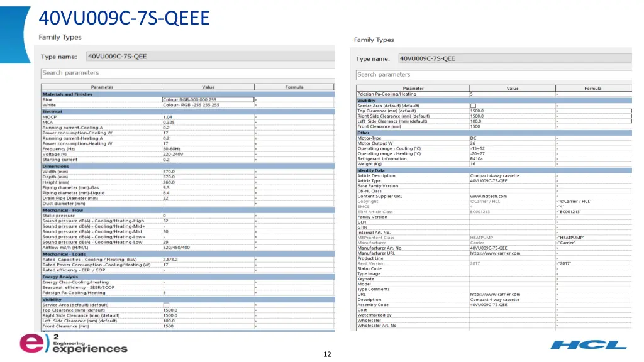
Task: Click Parameter column header in left panel
Action: click(x=101, y=87)
